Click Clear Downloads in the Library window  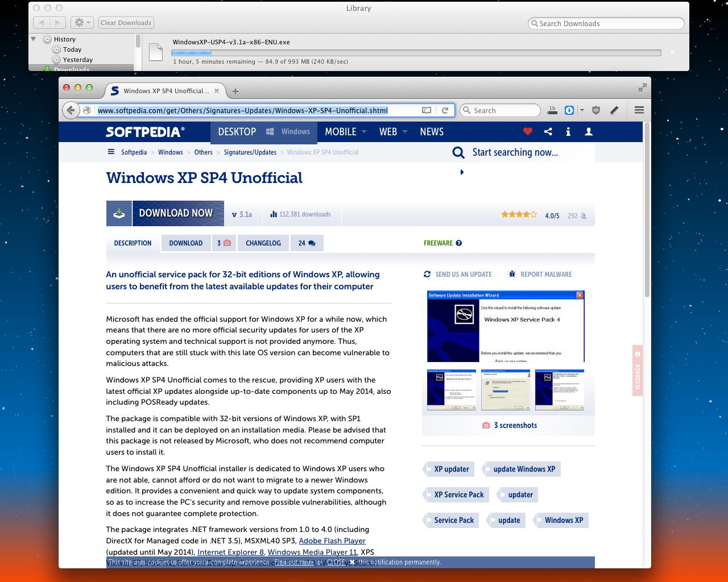(x=126, y=23)
